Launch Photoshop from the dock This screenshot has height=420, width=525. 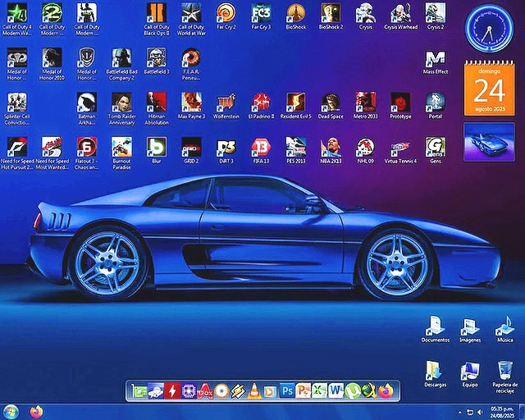(x=287, y=390)
